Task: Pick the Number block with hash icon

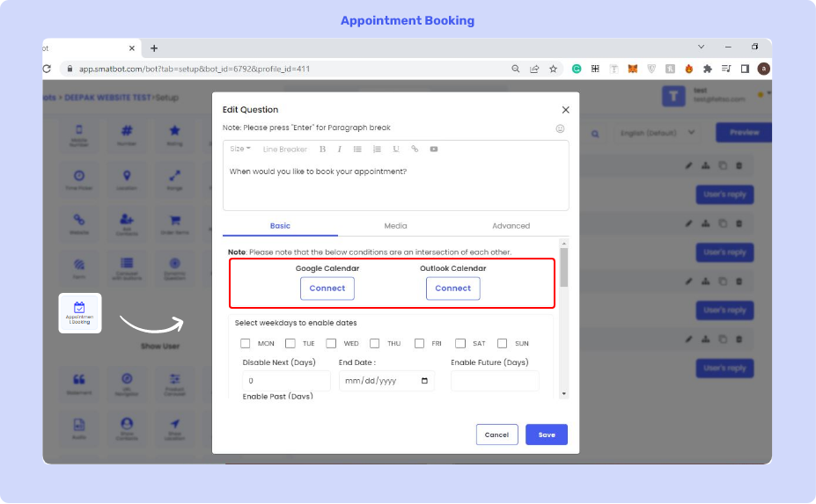Action: 127,135
